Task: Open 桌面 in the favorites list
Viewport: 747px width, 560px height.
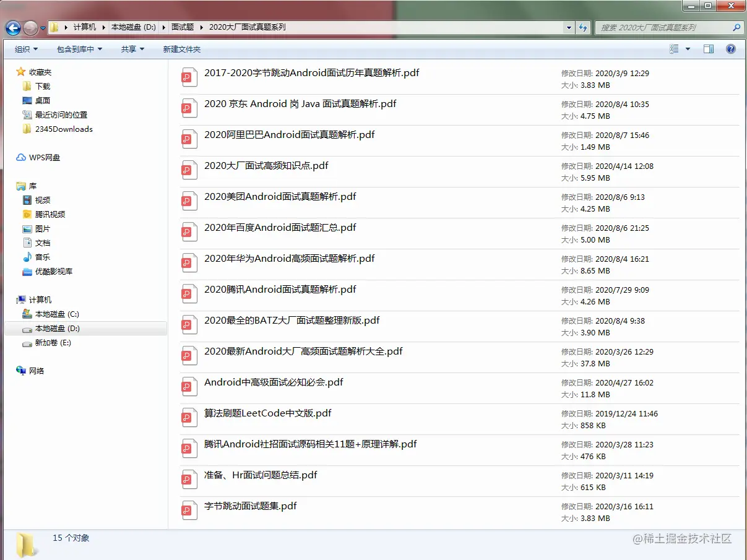Action: click(x=43, y=100)
